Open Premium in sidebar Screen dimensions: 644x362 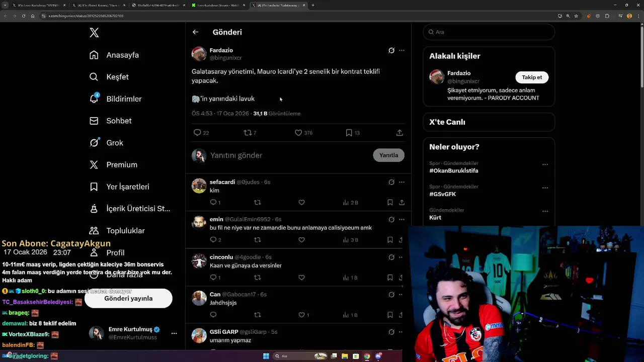pos(114,164)
